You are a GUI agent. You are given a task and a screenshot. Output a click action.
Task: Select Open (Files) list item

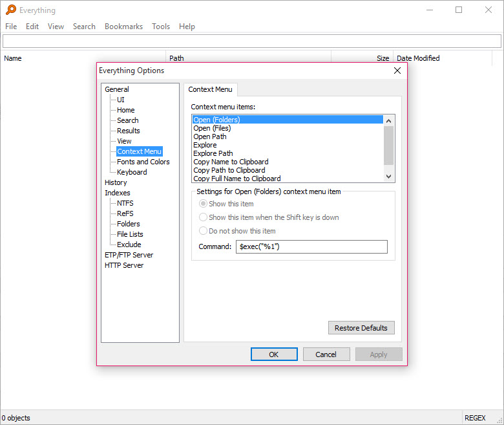(x=288, y=128)
